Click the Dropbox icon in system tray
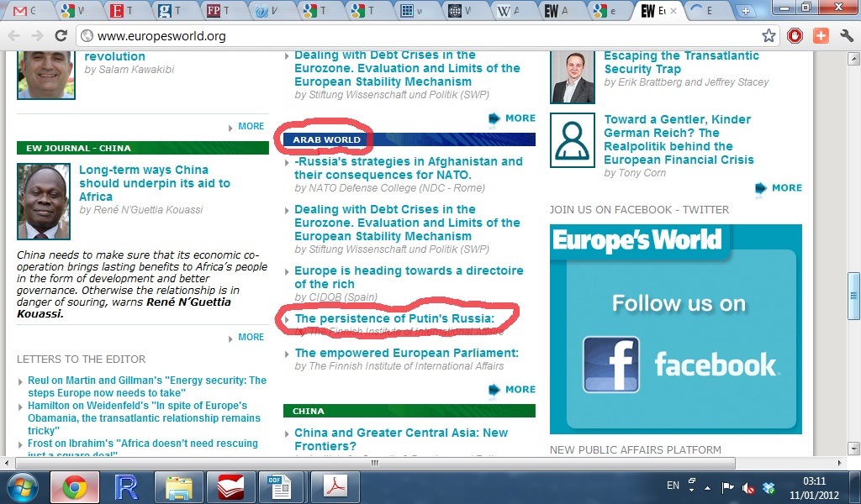 click(x=769, y=487)
